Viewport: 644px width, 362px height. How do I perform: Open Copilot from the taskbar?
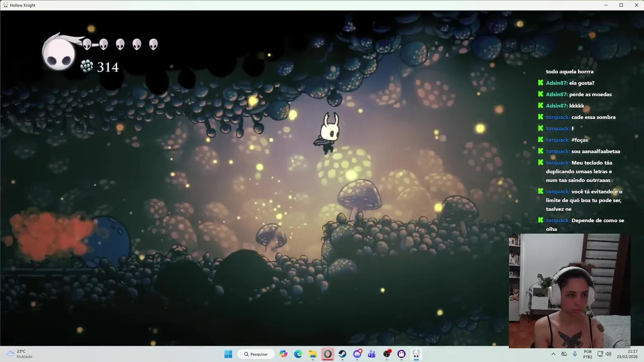click(x=284, y=354)
